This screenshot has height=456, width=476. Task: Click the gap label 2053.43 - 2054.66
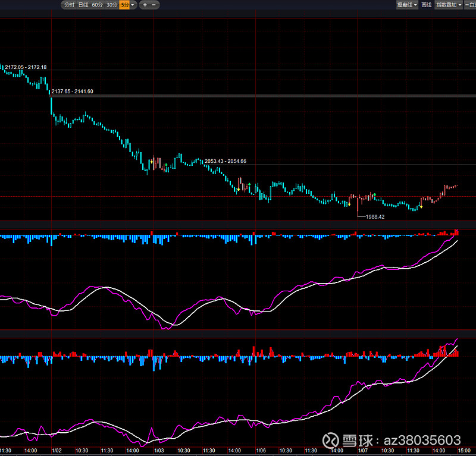pyautogui.click(x=226, y=161)
